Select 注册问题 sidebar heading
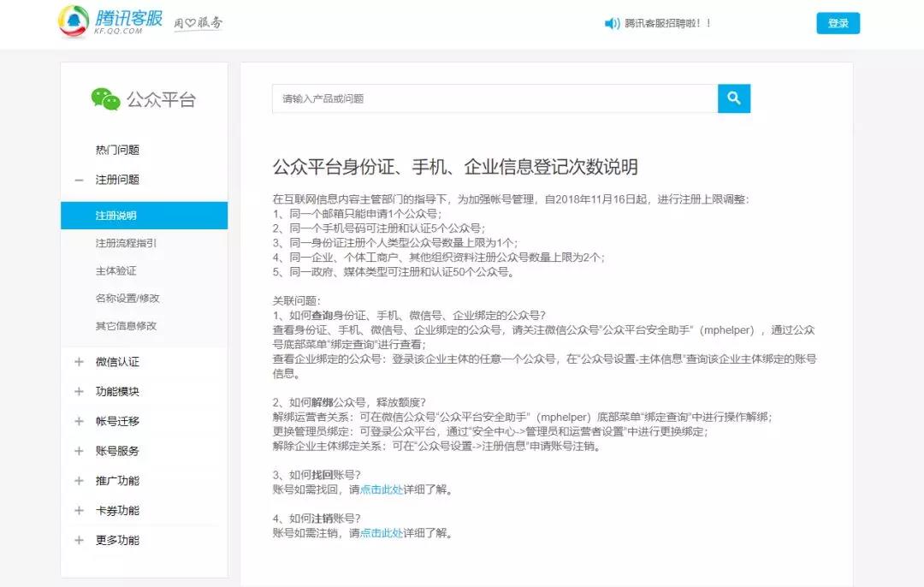Image resolution: width=924 pixels, height=587 pixels. click(117, 180)
